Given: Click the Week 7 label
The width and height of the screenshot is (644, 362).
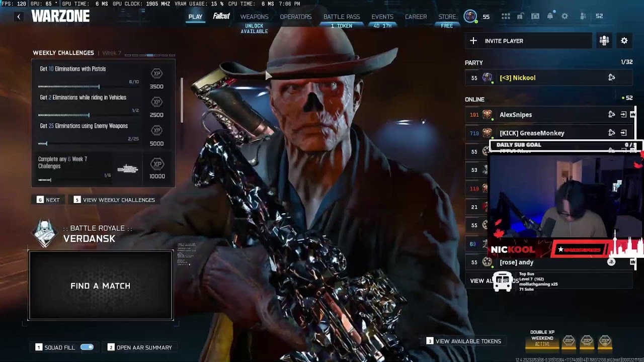Looking at the screenshot, I should [x=112, y=53].
